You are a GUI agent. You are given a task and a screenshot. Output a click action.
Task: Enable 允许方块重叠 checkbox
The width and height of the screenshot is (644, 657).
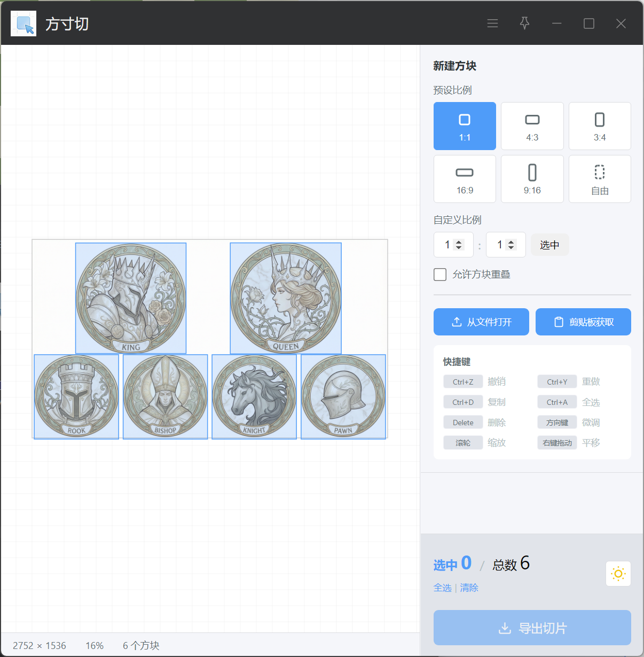point(440,275)
